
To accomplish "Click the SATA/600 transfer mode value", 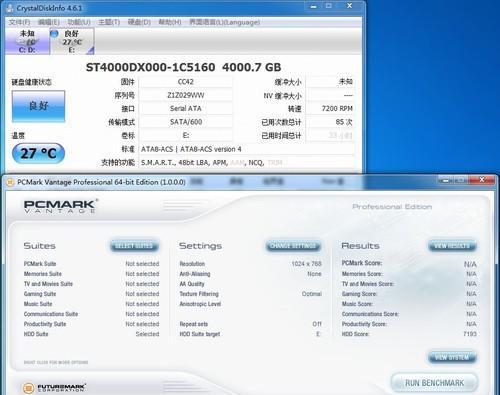I will [x=186, y=122].
